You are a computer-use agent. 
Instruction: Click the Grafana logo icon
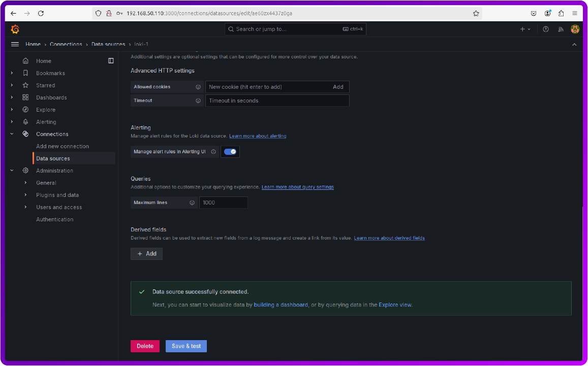pyautogui.click(x=15, y=29)
